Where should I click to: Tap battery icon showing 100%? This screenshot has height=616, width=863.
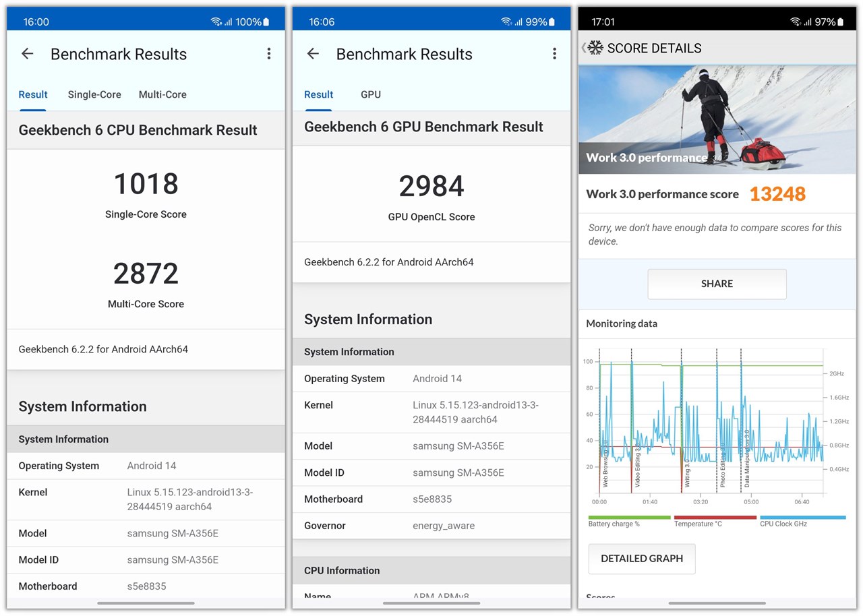coord(266,22)
